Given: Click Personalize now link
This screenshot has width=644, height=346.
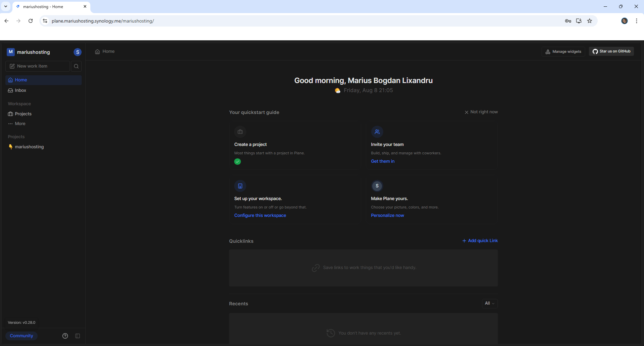Looking at the screenshot, I should [x=387, y=216].
